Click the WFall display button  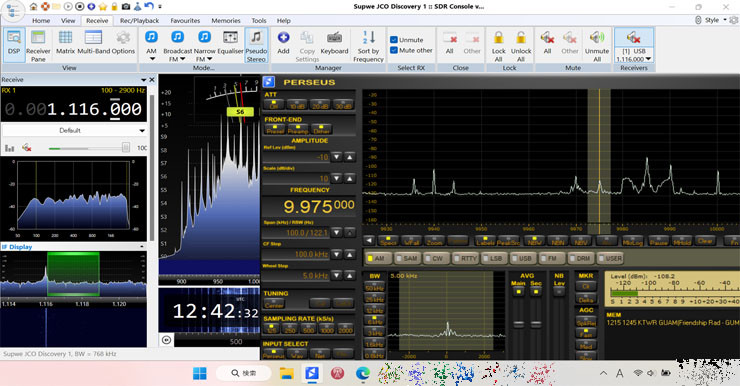(x=412, y=241)
